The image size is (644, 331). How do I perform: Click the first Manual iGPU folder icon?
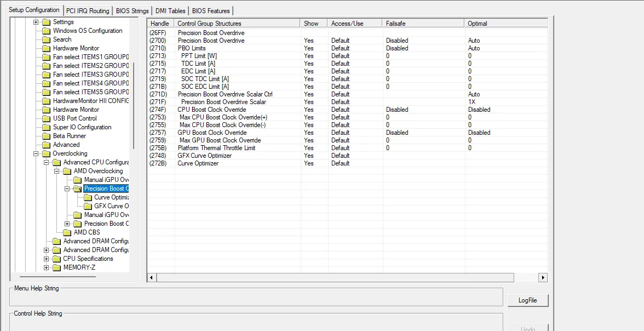pyautogui.click(x=78, y=180)
